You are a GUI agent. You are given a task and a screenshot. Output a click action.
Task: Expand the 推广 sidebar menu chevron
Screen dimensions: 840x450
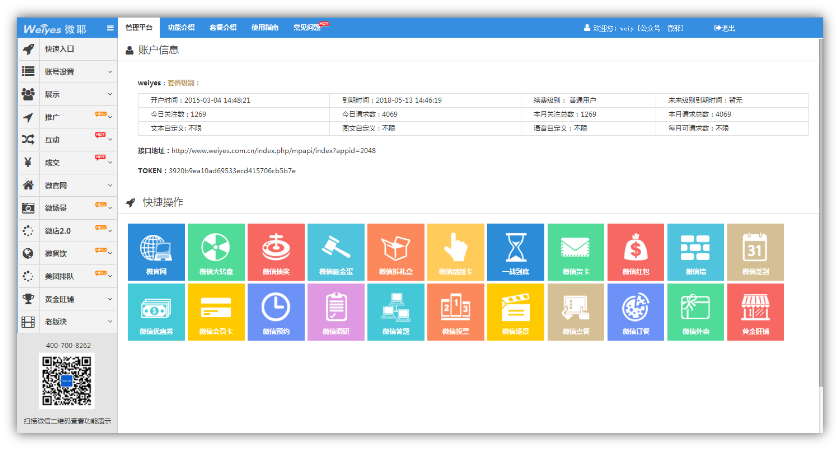[110, 117]
